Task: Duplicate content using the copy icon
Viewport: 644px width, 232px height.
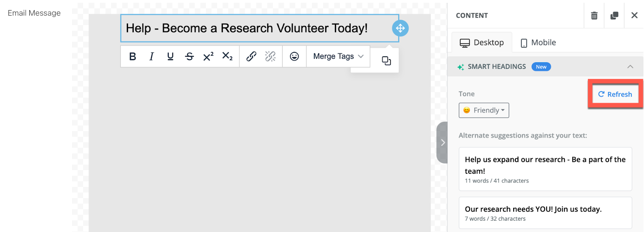Action: click(614, 15)
